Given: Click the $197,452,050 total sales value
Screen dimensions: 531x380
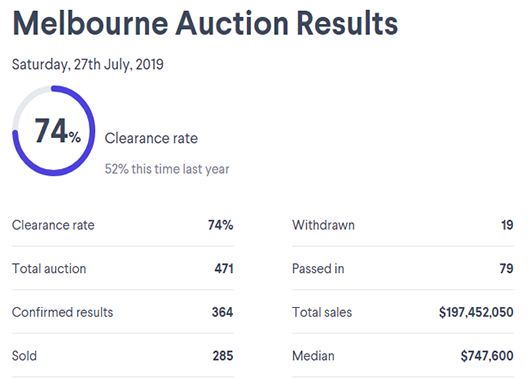Looking at the screenshot, I should coord(476,312).
